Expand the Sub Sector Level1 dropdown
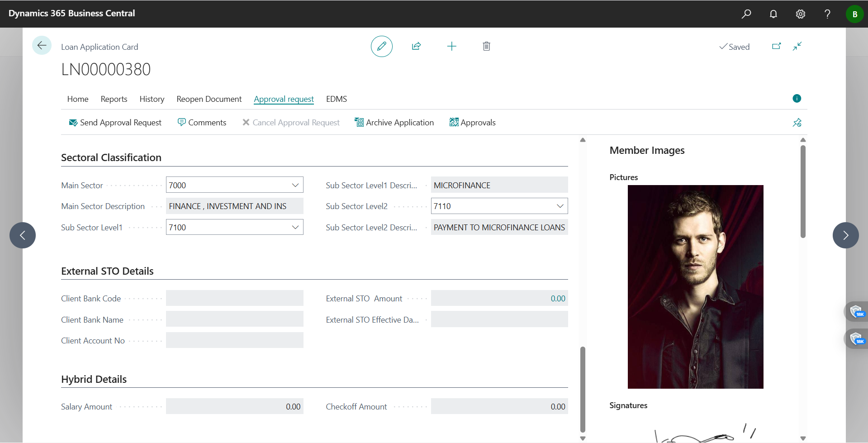The image size is (868, 443). pyautogui.click(x=295, y=227)
